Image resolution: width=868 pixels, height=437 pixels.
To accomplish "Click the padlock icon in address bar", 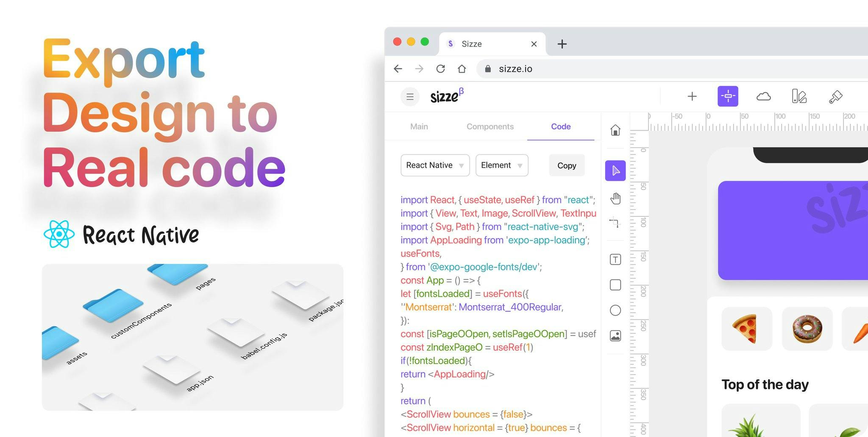I will (488, 69).
